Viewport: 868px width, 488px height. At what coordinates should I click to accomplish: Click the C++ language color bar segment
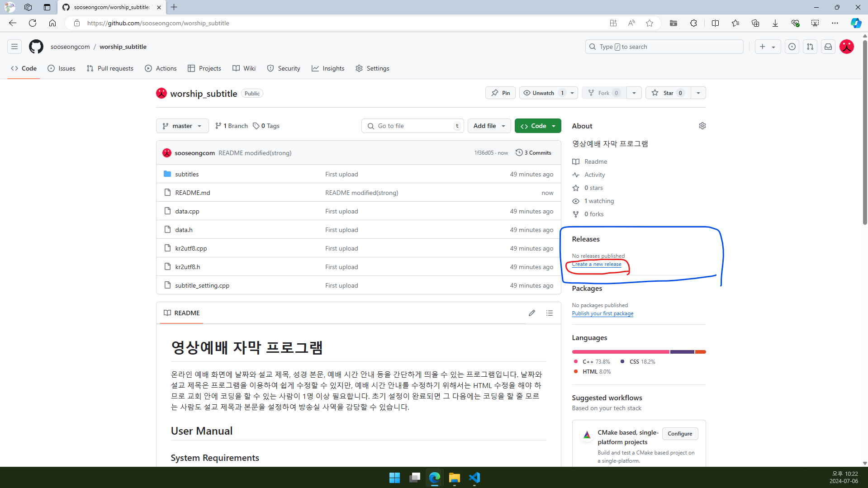pyautogui.click(x=621, y=352)
